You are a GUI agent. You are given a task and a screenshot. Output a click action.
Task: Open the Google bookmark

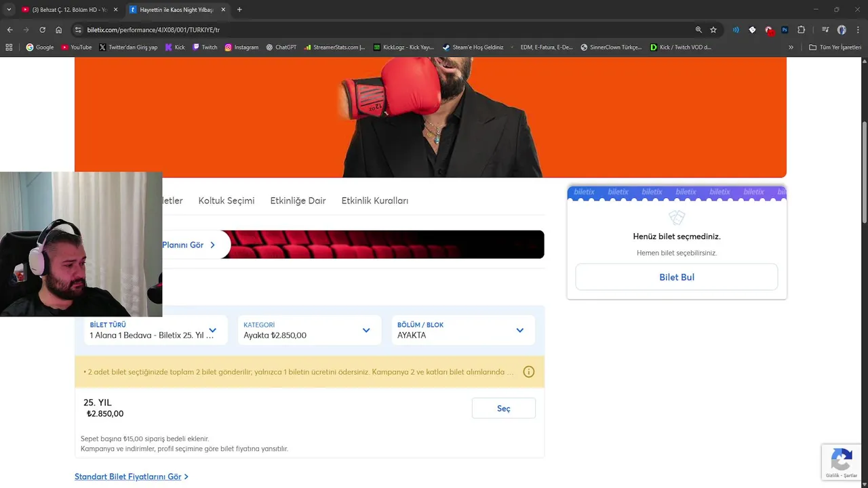coord(40,47)
